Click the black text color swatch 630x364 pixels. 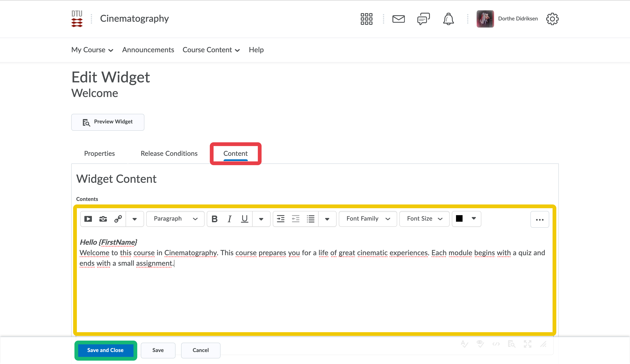pos(459,219)
